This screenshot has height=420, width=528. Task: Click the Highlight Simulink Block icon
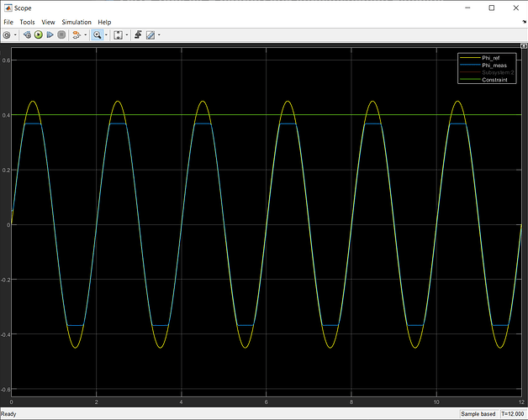(x=76, y=35)
